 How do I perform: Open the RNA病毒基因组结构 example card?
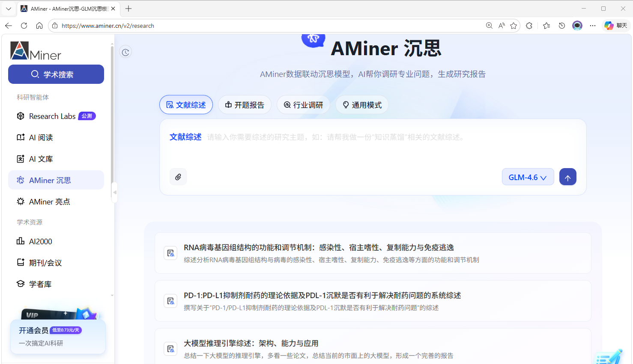373,253
